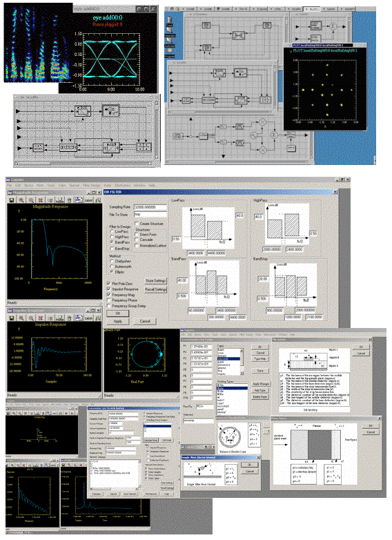The image size is (392, 540).
Task: Click Apply in the IIR Filter dialog
Action: pyautogui.click(x=118, y=321)
